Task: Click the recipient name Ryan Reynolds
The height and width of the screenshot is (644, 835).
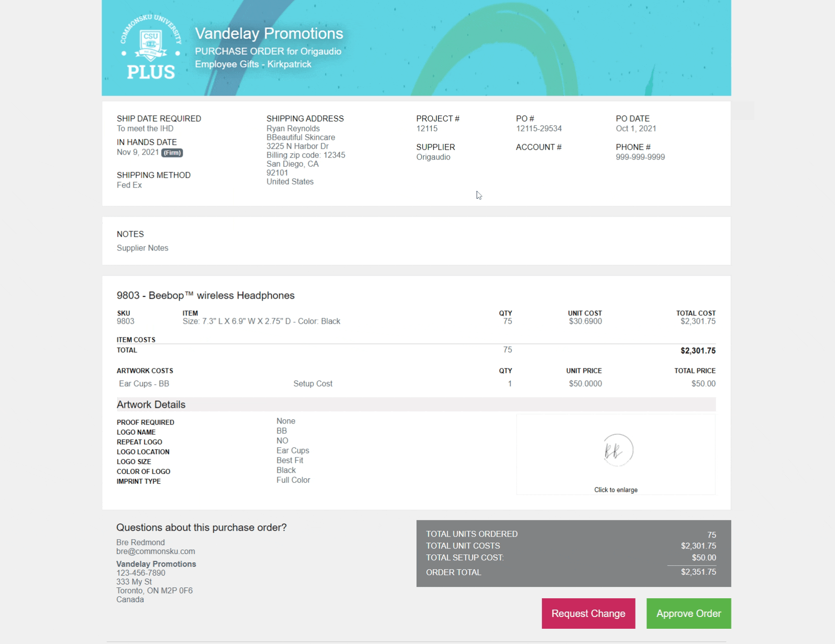Action: click(x=293, y=129)
